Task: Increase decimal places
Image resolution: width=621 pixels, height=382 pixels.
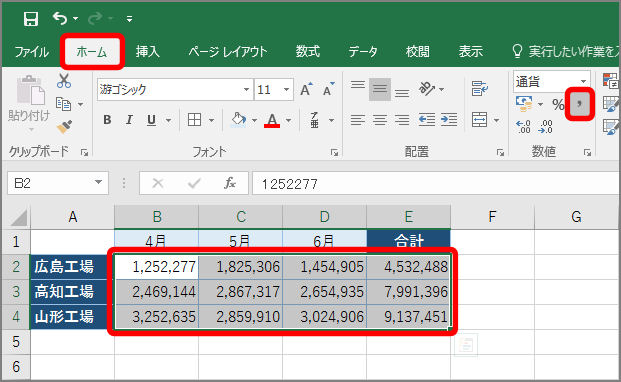Action: coord(523,127)
